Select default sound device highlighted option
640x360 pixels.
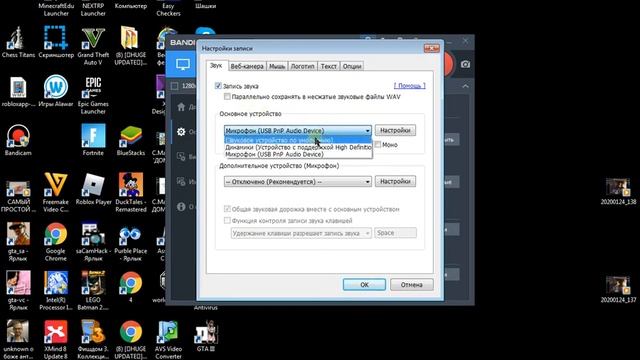(x=298, y=140)
